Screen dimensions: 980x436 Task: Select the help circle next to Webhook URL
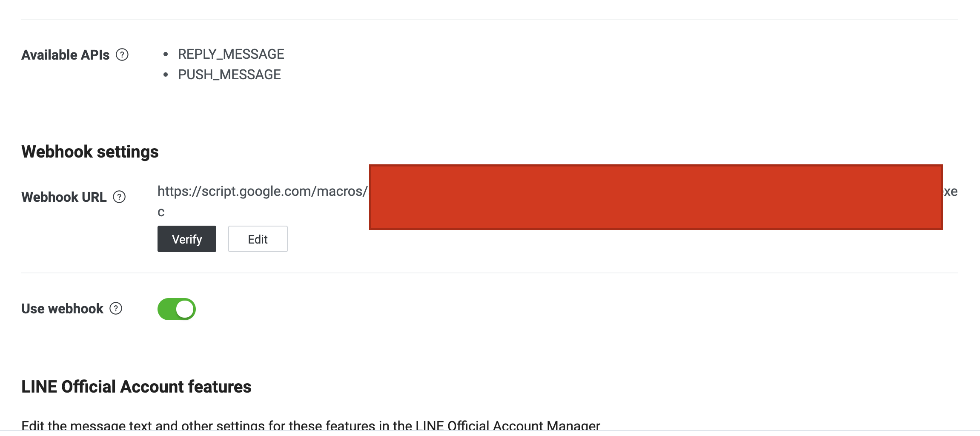pos(120,197)
